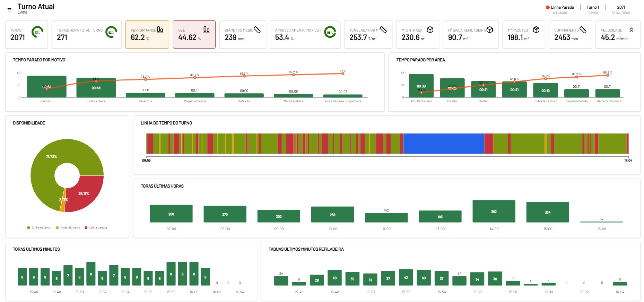This screenshot has width=644, height=302.
Task: Click the 11:00 bar showing 152 logs
Action: pos(386,218)
